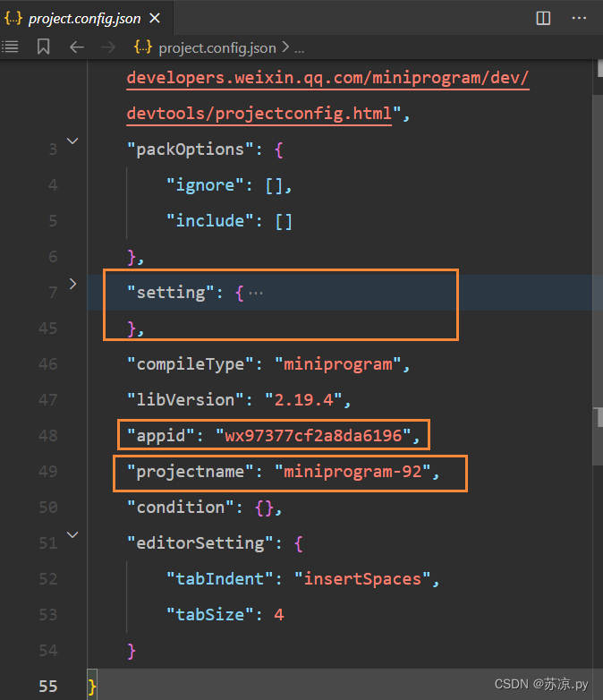Click the JSON braces icon on the tab
The width and height of the screenshot is (603, 700).
[x=13, y=18]
